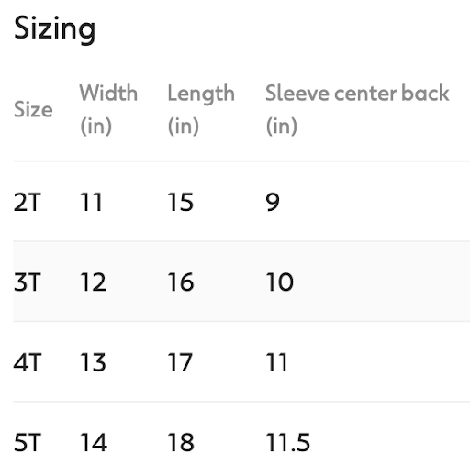The width and height of the screenshot is (470, 476).
Task: Click the 2T length value 15
Action: tap(181, 202)
